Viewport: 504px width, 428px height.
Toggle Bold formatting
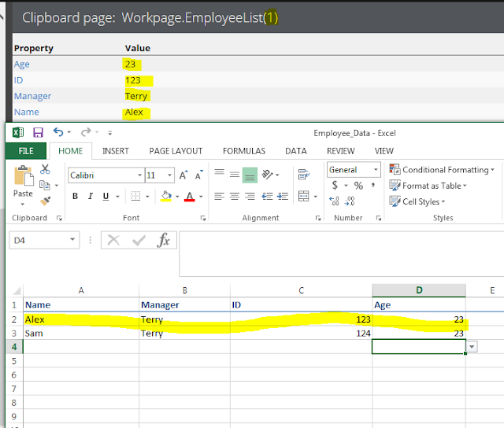coord(76,196)
